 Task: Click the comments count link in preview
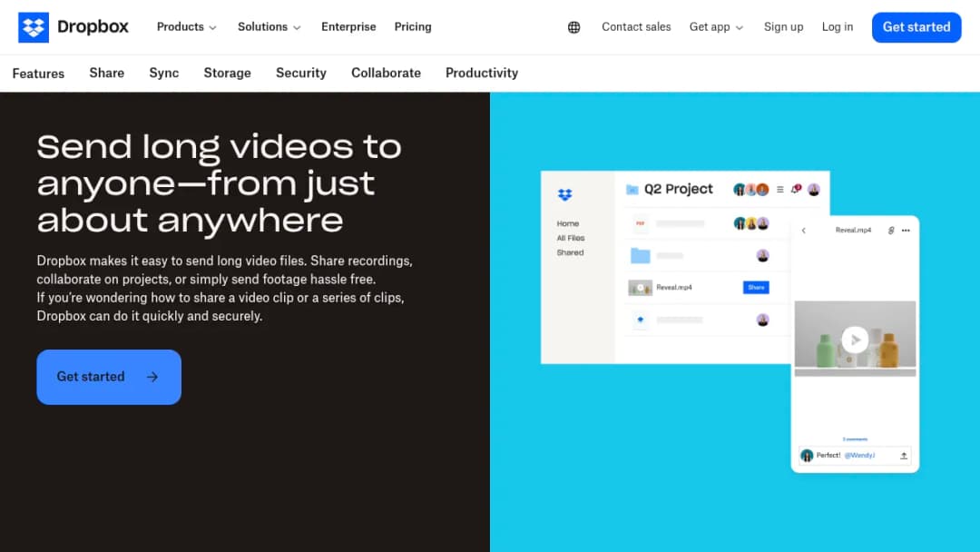(x=855, y=439)
